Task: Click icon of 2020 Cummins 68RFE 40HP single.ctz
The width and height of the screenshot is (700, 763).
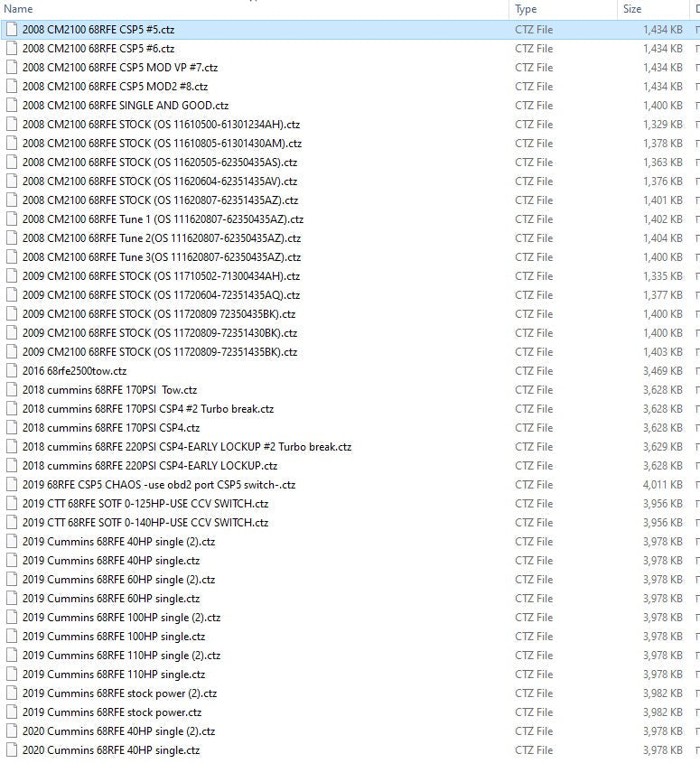Action: point(12,750)
